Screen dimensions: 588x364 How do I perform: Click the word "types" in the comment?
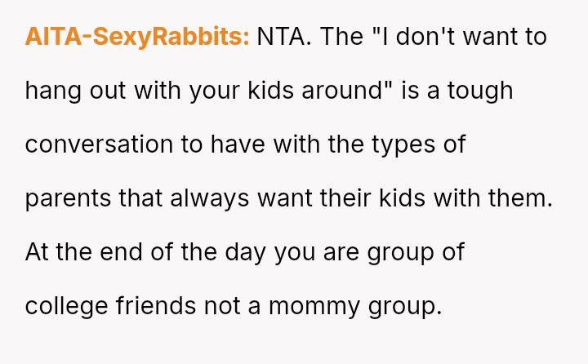coord(403,145)
